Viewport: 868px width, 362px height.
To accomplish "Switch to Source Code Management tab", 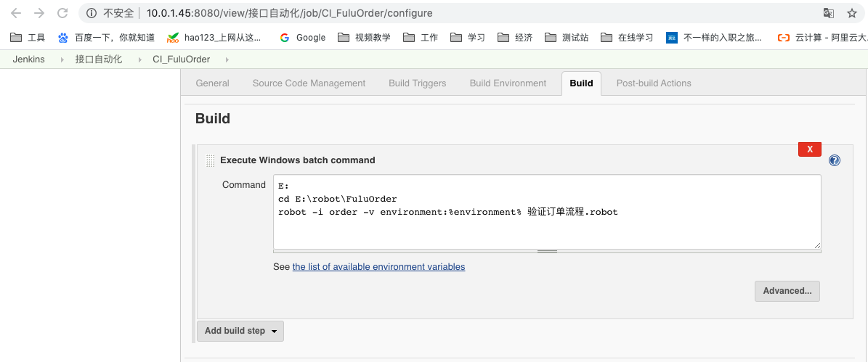I will (x=309, y=83).
